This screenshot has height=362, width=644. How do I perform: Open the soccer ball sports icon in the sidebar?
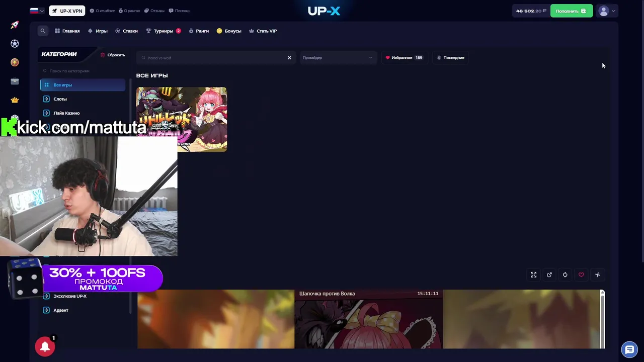click(15, 44)
